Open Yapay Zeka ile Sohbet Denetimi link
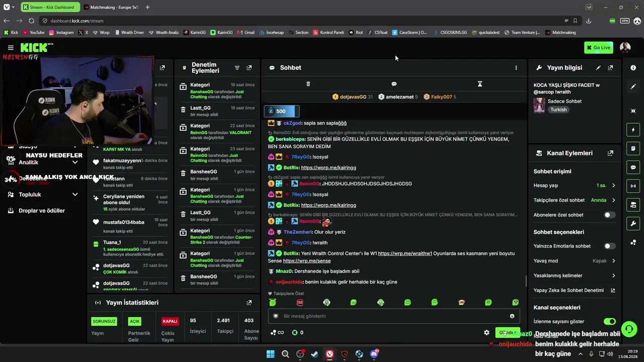644x362 pixels. [x=575, y=290]
